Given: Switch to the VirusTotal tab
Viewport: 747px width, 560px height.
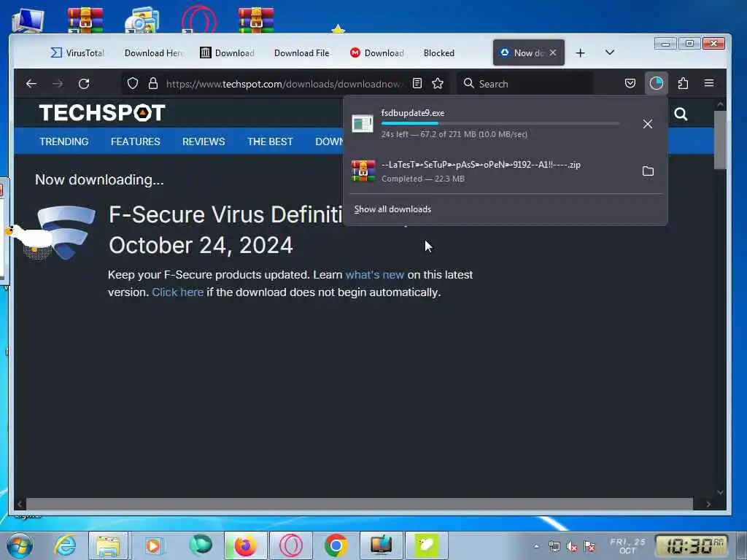Looking at the screenshot, I should pyautogui.click(x=77, y=52).
